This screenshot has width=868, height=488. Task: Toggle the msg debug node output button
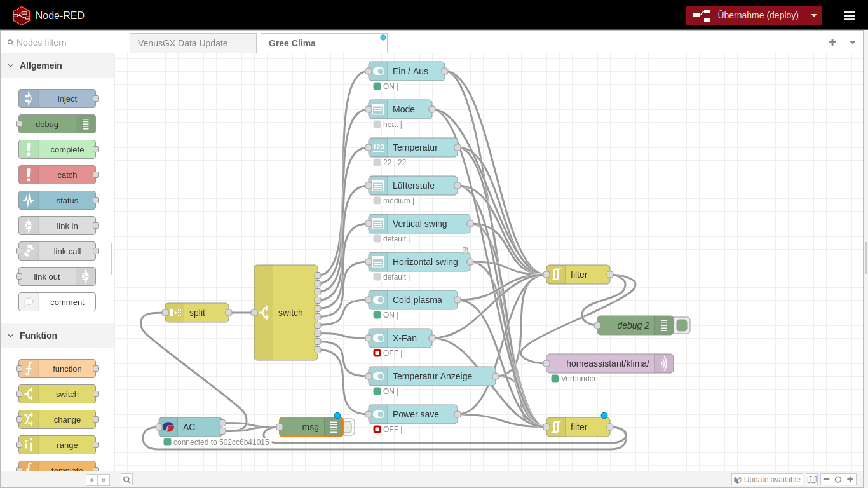pos(347,427)
